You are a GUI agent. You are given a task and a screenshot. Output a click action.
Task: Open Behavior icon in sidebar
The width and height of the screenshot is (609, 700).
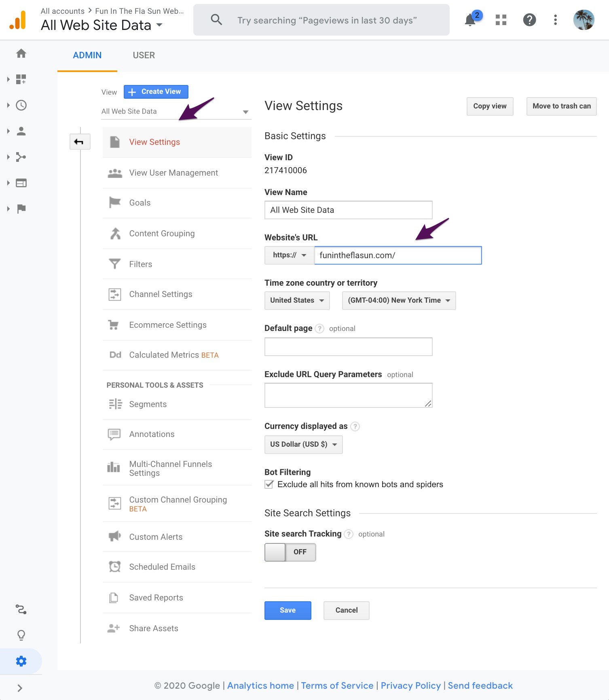point(21,183)
